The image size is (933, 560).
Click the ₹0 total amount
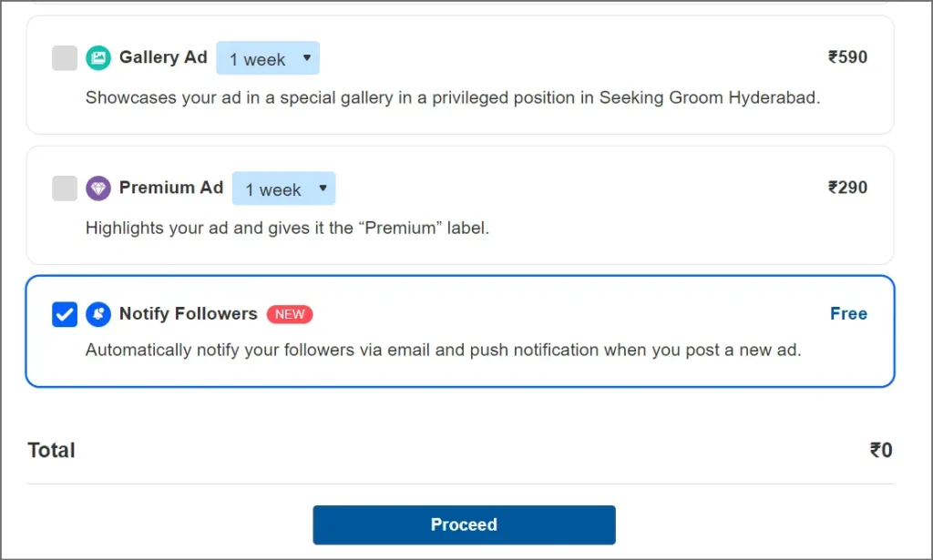(880, 450)
